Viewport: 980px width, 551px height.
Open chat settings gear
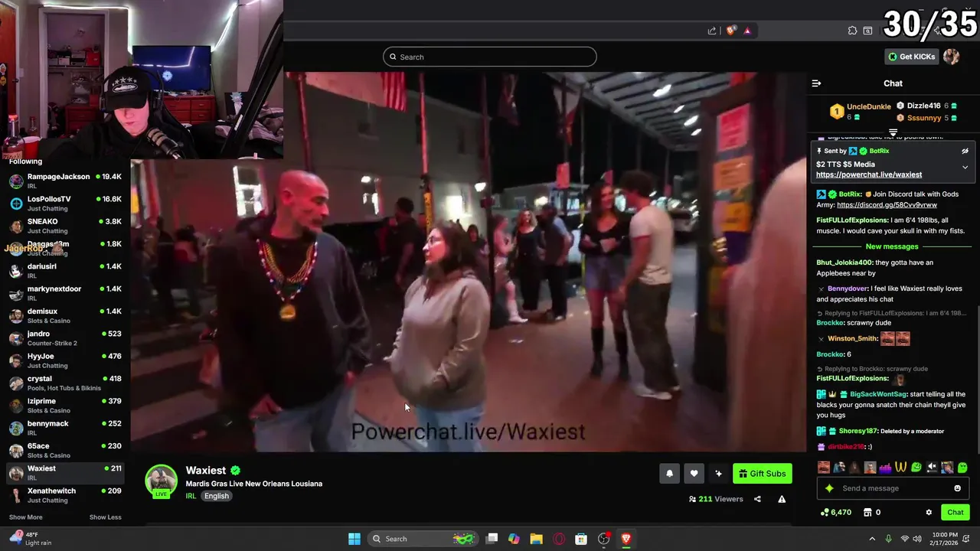point(929,513)
